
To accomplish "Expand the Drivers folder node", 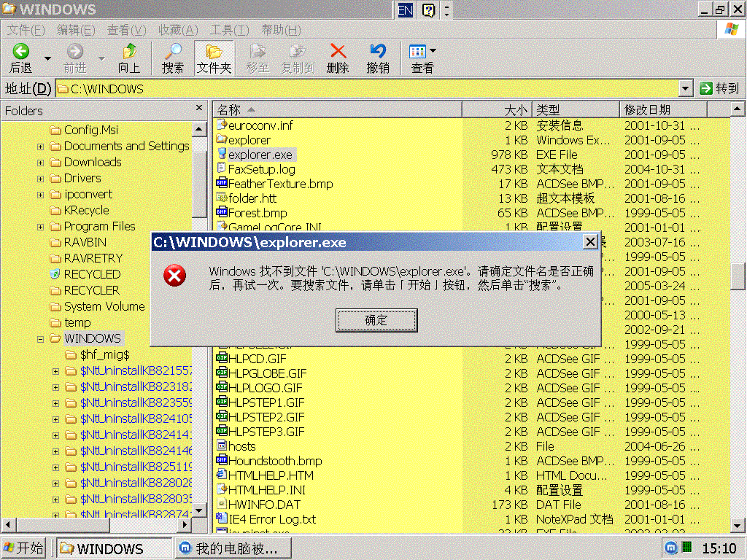I will (41, 179).
